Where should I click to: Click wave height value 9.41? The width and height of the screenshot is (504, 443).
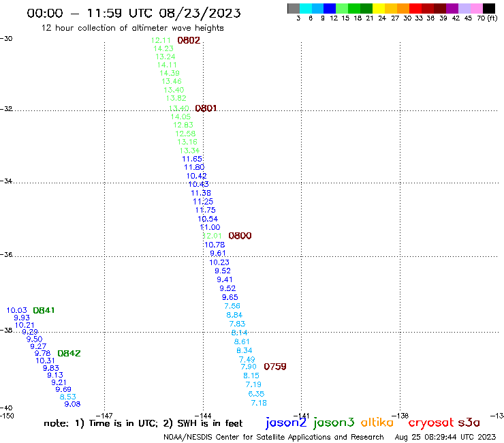coord(224,280)
